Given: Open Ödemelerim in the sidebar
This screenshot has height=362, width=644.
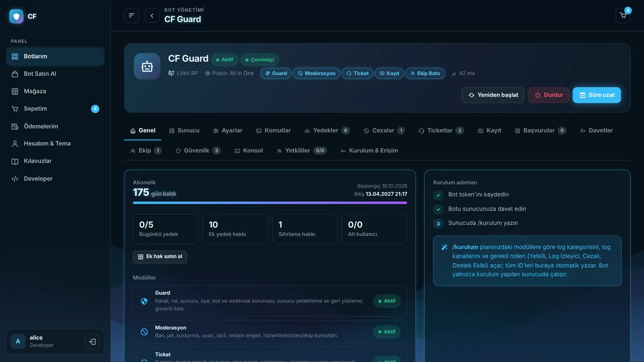Looking at the screenshot, I should (55, 126).
